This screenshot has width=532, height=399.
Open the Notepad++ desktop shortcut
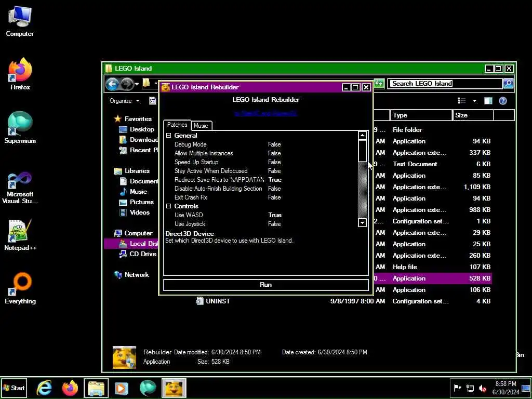[x=20, y=235]
